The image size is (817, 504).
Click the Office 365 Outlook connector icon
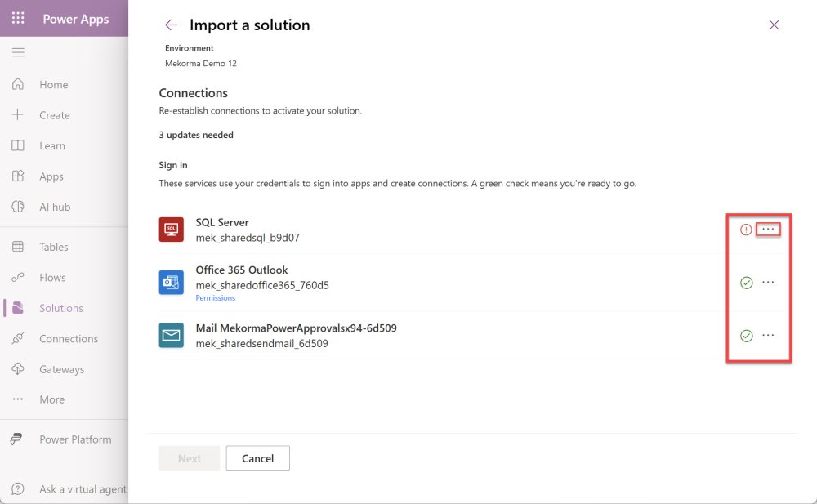tap(172, 283)
